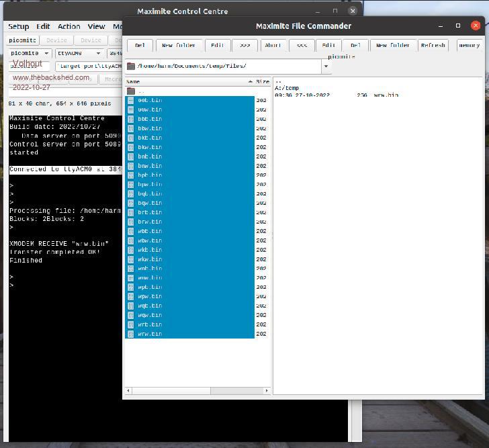Click the file icon beside bkw.bin
Image resolution: width=489 pixels, height=448 pixels.
[x=131, y=147]
